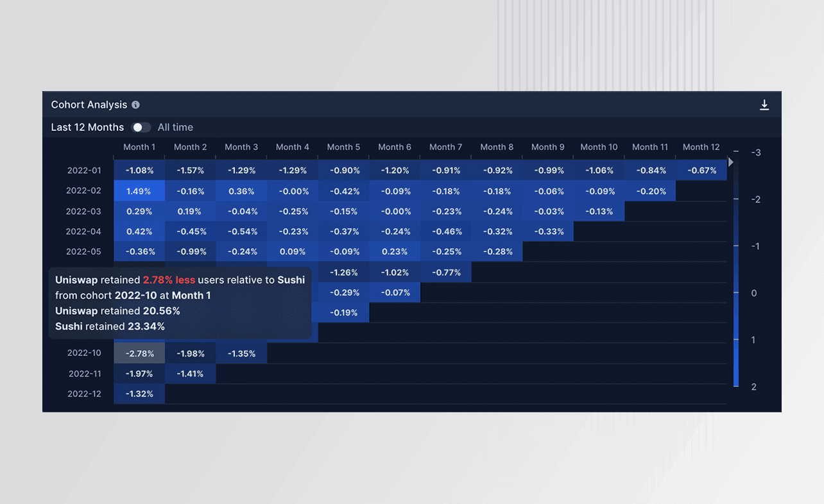Click the 0.36% cell in row 2022-02
The height and width of the screenshot is (504, 824).
coord(241,191)
